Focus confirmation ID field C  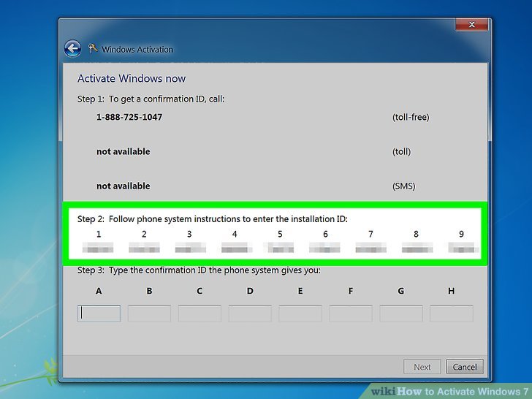pos(199,313)
